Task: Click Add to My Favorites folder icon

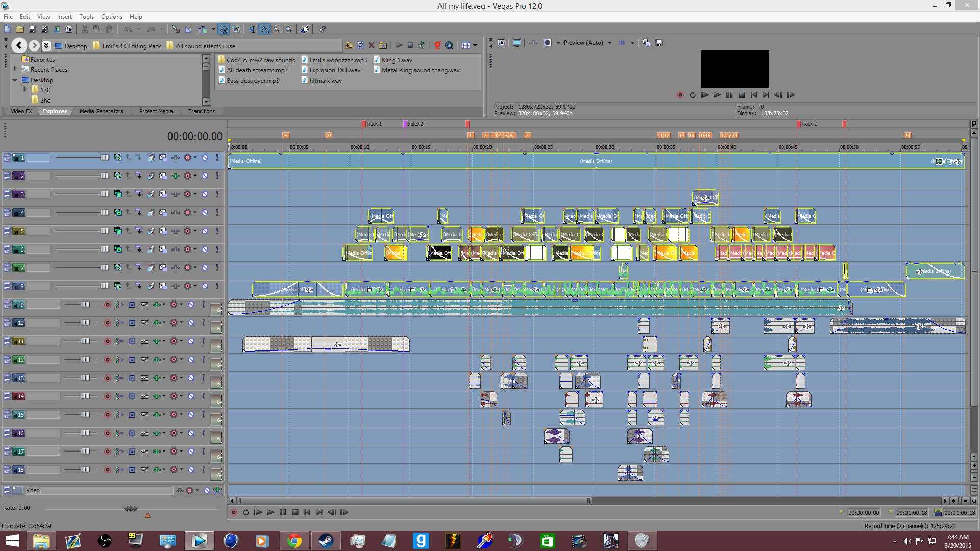Action: 383,45
